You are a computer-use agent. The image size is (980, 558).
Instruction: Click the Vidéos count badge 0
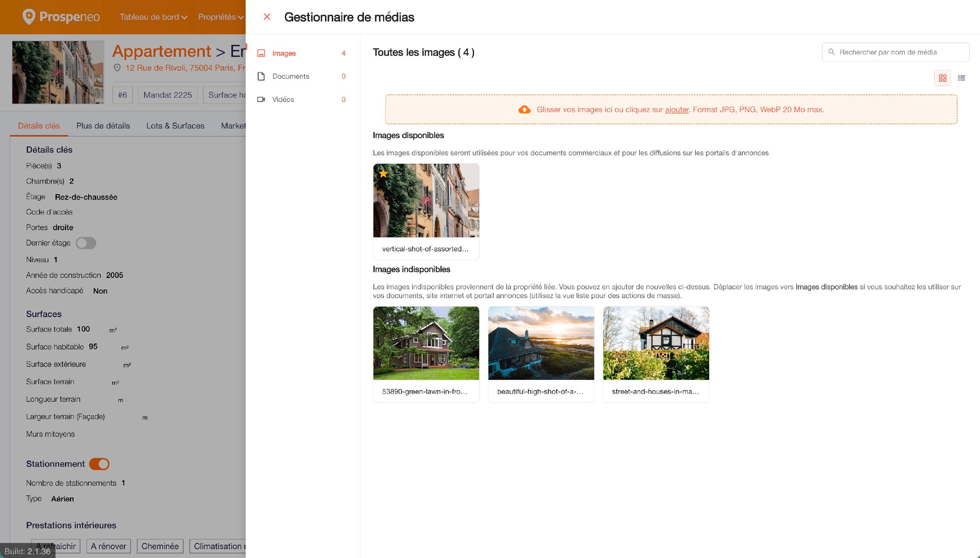[x=344, y=100]
